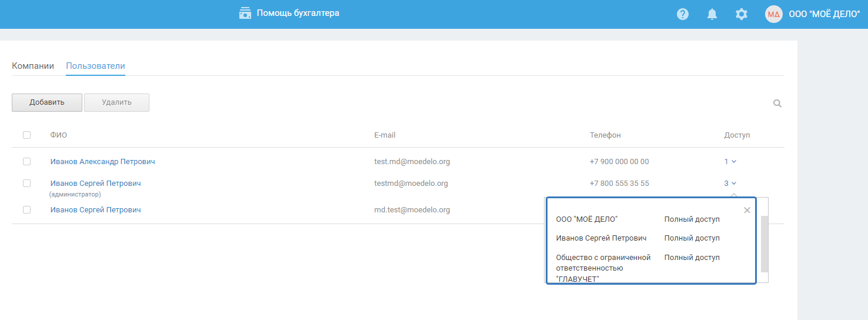This screenshot has width=868, height=320.
Task: Close the access details popup
Action: [747, 210]
